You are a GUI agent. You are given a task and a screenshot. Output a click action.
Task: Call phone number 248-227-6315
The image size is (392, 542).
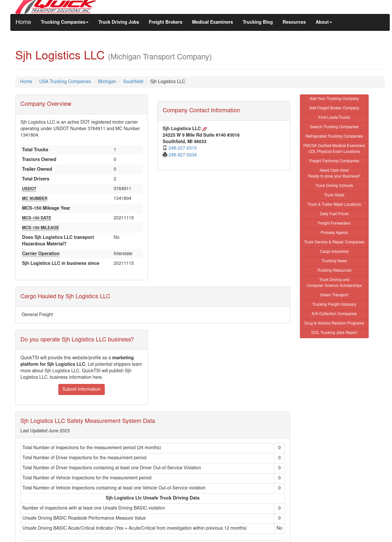pyautogui.click(x=183, y=148)
